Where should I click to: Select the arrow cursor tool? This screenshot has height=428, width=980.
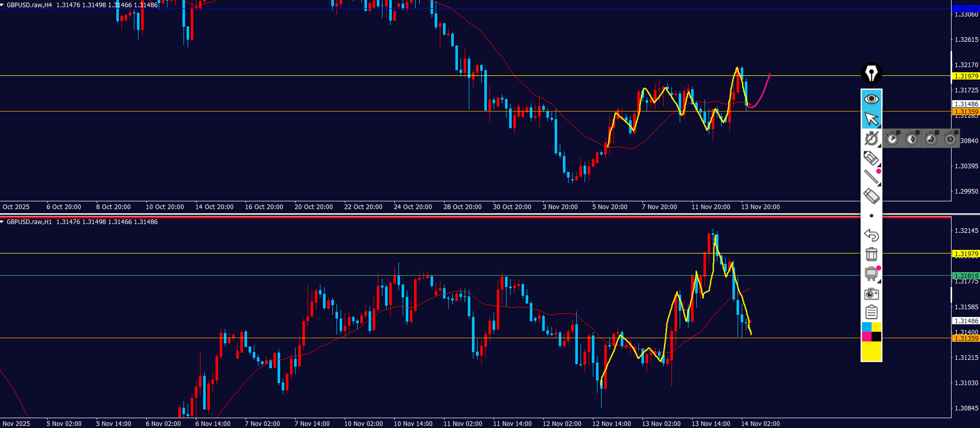pyautogui.click(x=871, y=119)
